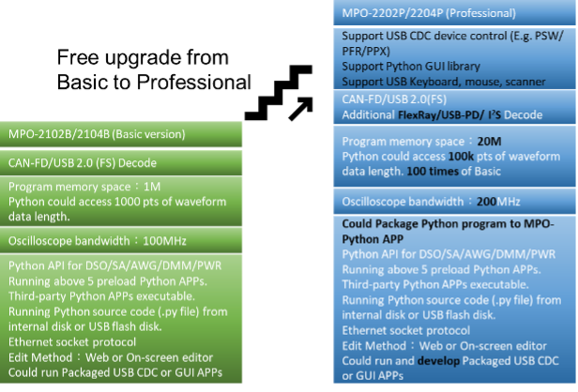This screenshot has width=578, height=392.
Task: Click Basic's 'Ethernet socket protocol' line
Action: click(72, 342)
